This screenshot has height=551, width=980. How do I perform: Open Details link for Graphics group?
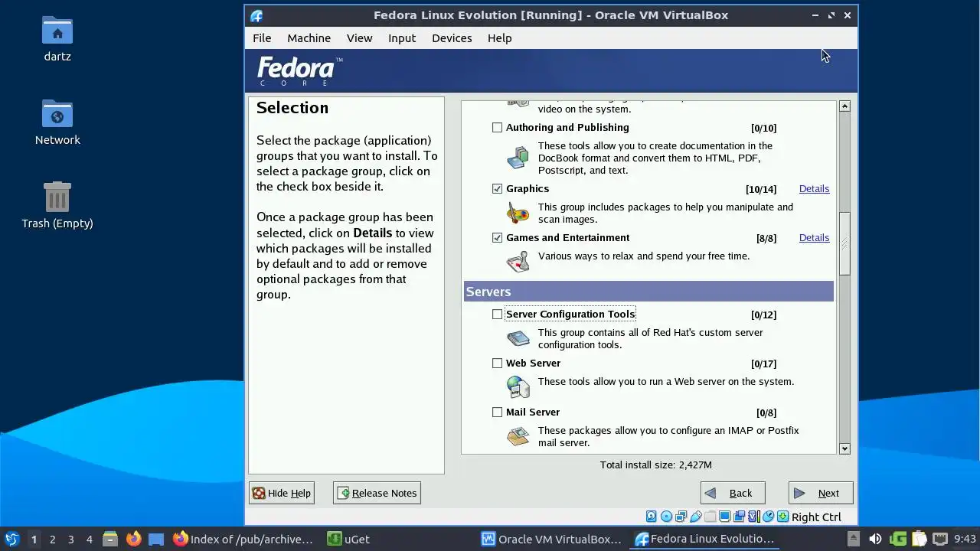[x=814, y=189]
